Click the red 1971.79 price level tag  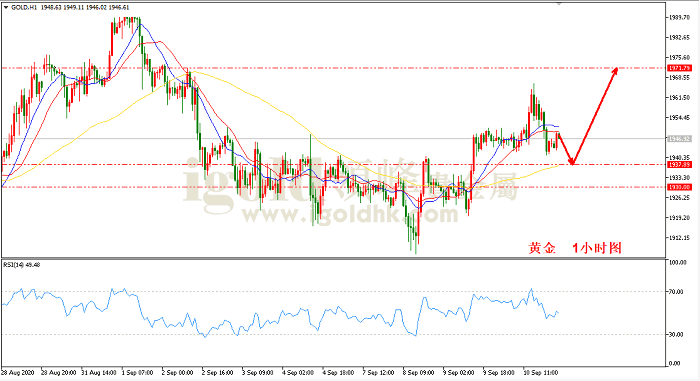coord(679,68)
